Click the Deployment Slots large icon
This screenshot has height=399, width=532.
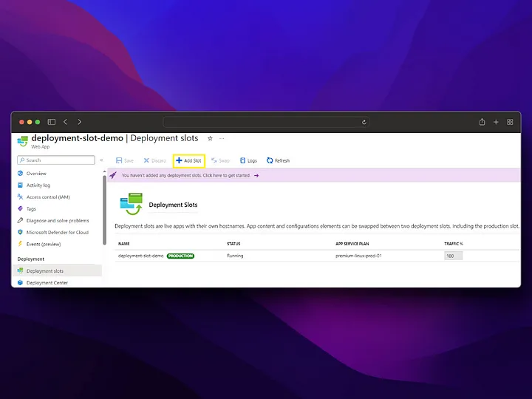pos(132,204)
